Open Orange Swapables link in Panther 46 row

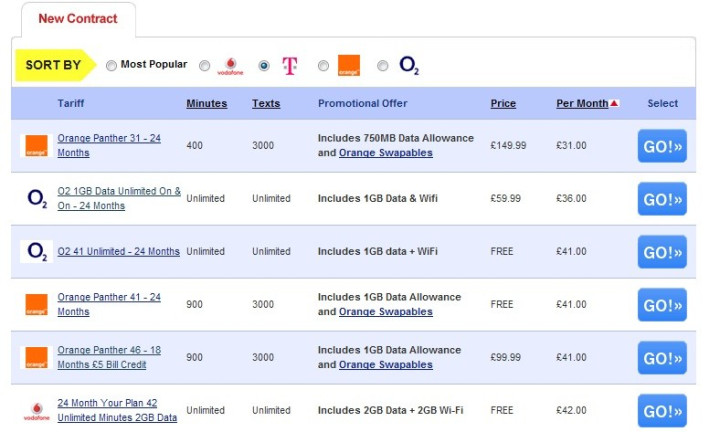click(x=386, y=365)
